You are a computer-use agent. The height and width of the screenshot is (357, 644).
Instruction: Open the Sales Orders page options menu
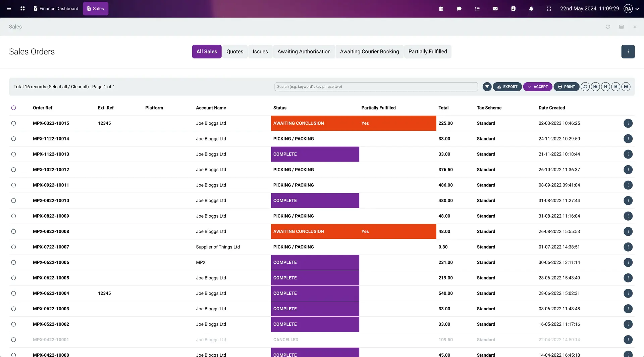tap(628, 52)
